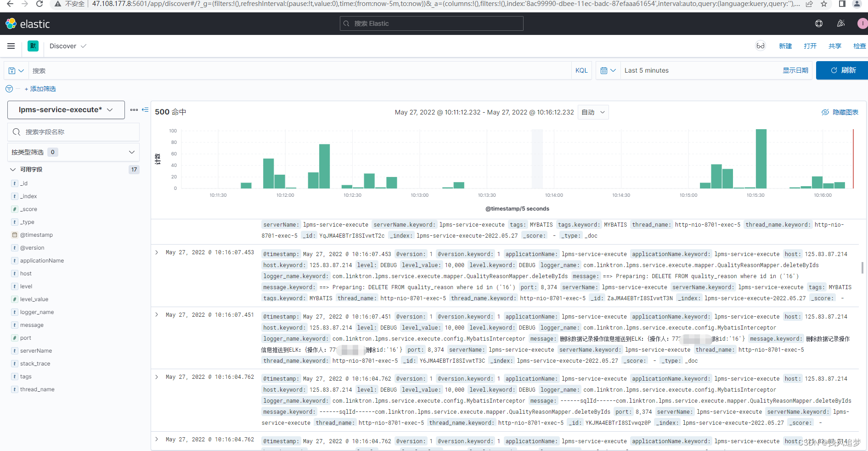Image resolution: width=868 pixels, height=451 pixels.
Task: Click 打开 menu item
Action: click(x=810, y=46)
